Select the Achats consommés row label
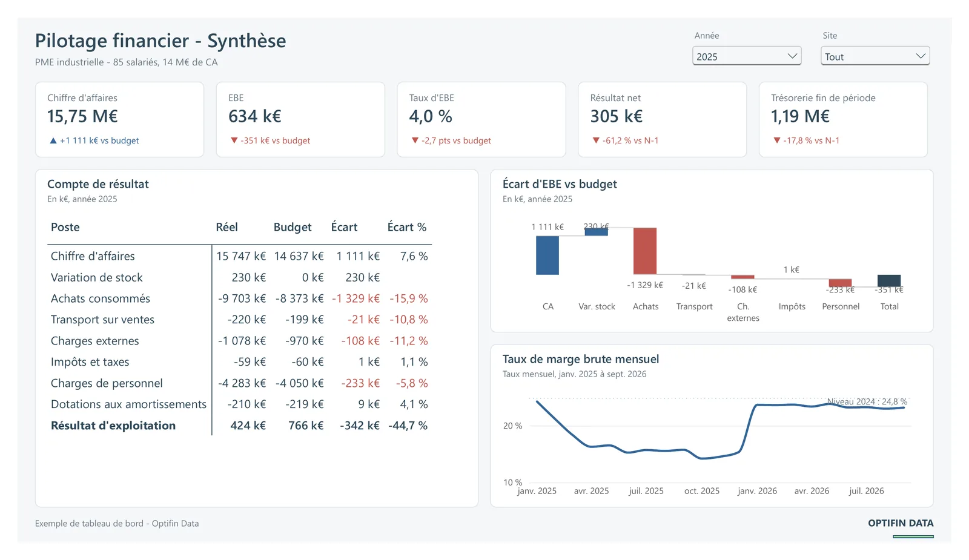This screenshot has width=969, height=560. (x=101, y=298)
